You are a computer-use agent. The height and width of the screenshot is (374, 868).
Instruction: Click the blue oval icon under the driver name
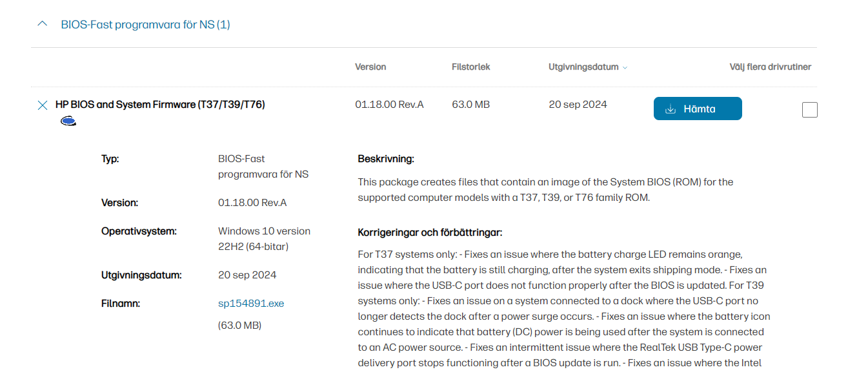point(68,121)
